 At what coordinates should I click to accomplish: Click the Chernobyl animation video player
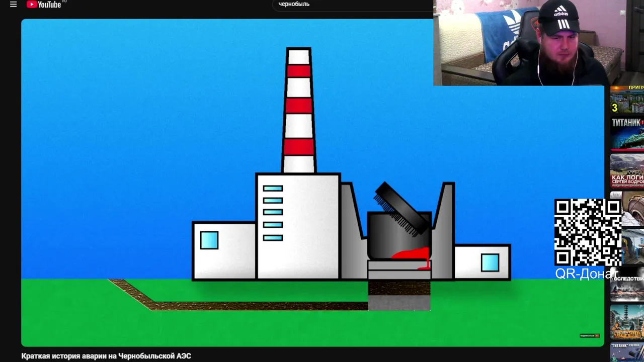[312, 183]
